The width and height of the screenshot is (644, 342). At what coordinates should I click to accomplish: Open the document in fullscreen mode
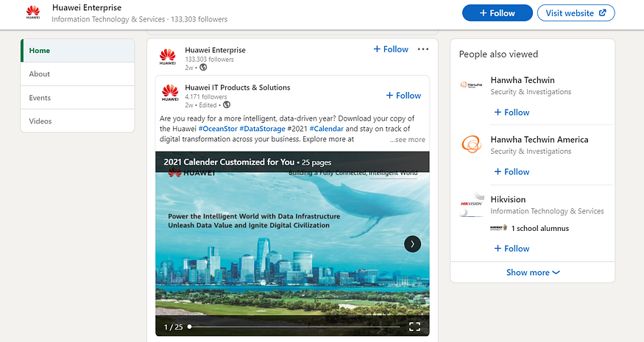pyautogui.click(x=415, y=327)
